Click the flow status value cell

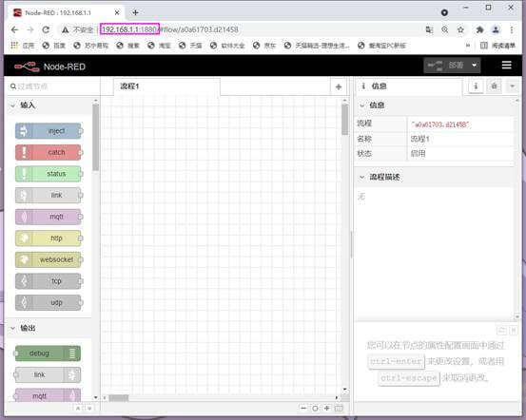tap(460, 154)
